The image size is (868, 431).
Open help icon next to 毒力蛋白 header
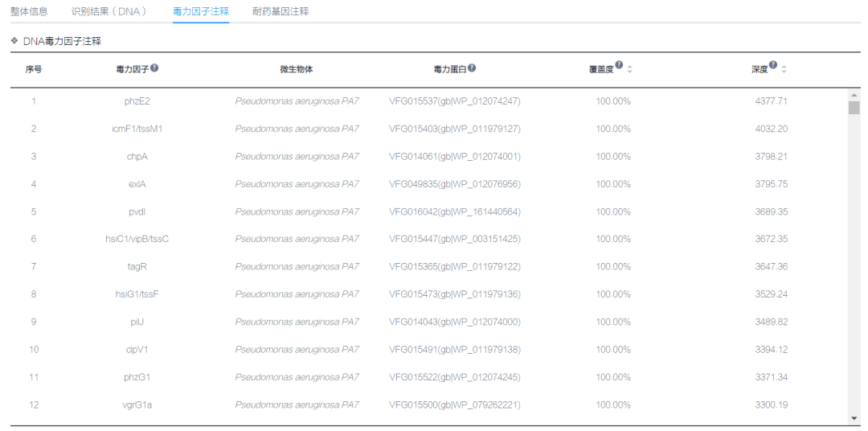click(472, 68)
